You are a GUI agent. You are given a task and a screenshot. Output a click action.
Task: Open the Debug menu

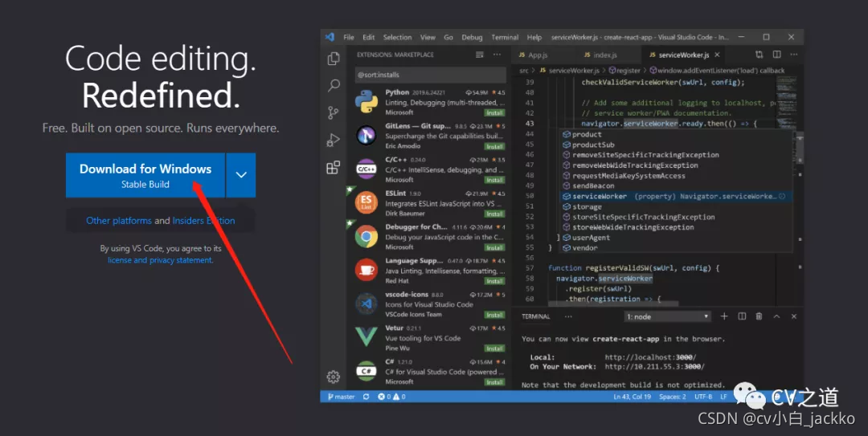(x=473, y=37)
